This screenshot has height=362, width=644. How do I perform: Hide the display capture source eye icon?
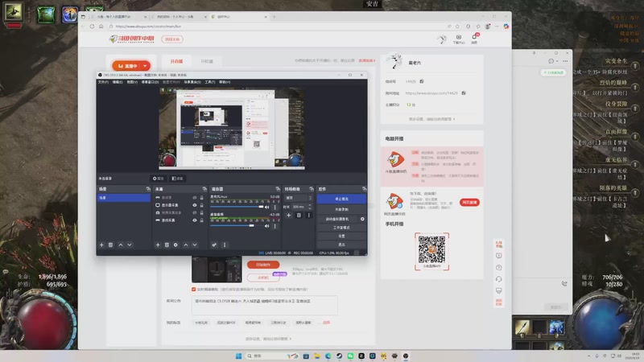[x=195, y=205]
